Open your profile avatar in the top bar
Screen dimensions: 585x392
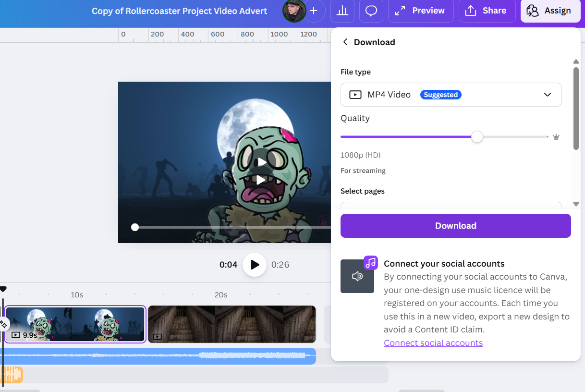pos(293,10)
